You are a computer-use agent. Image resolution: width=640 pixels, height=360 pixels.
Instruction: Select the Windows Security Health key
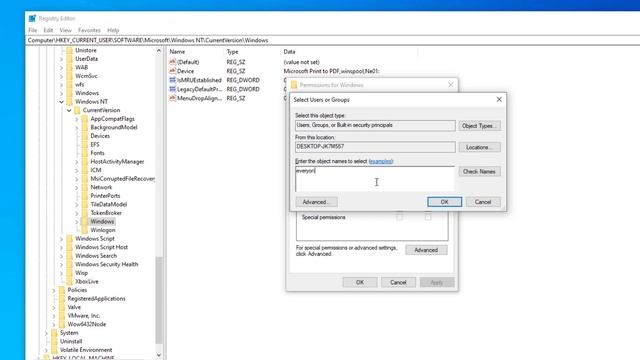107,264
